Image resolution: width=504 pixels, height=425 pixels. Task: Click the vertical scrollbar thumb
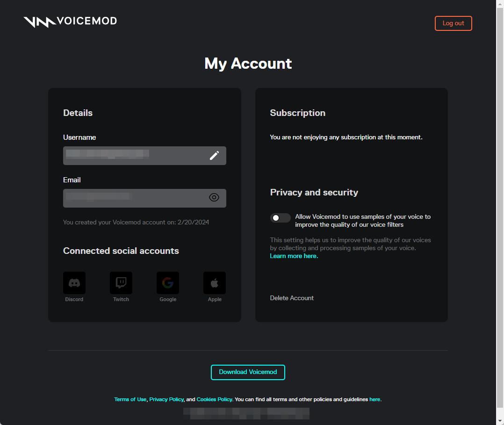[500, 208]
